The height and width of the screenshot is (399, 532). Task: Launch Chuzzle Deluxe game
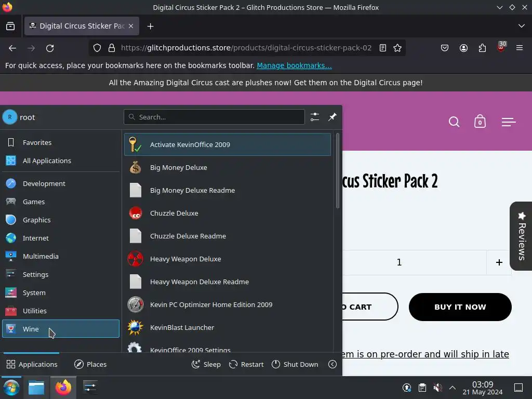[x=228, y=214]
